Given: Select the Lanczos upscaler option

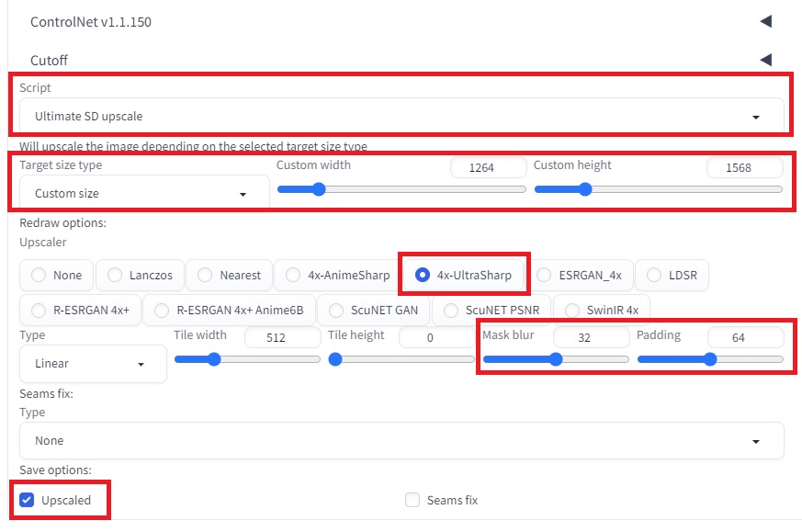Looking at the screenshot, I should (141, 276).
